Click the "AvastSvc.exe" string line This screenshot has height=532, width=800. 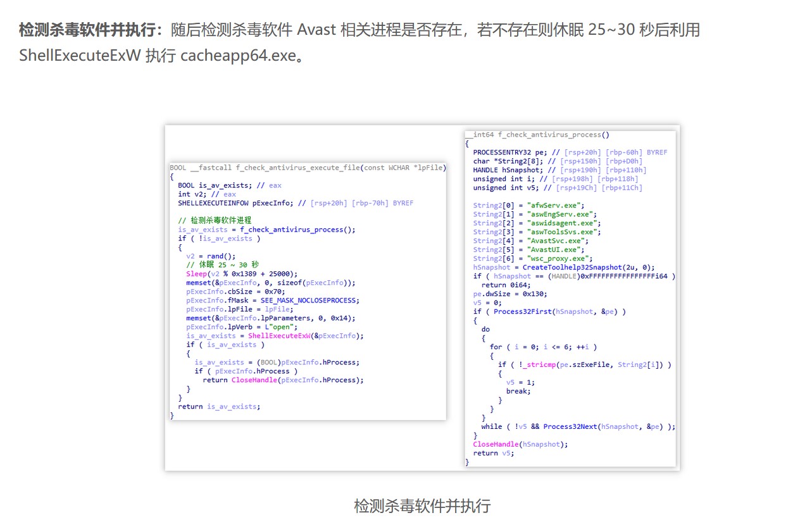531,241
